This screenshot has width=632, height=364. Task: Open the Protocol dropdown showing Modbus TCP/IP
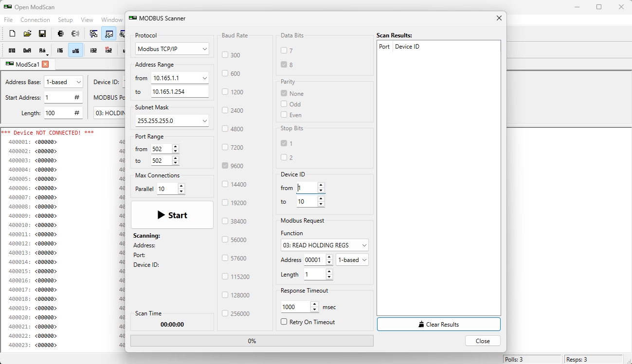point(172,49)
